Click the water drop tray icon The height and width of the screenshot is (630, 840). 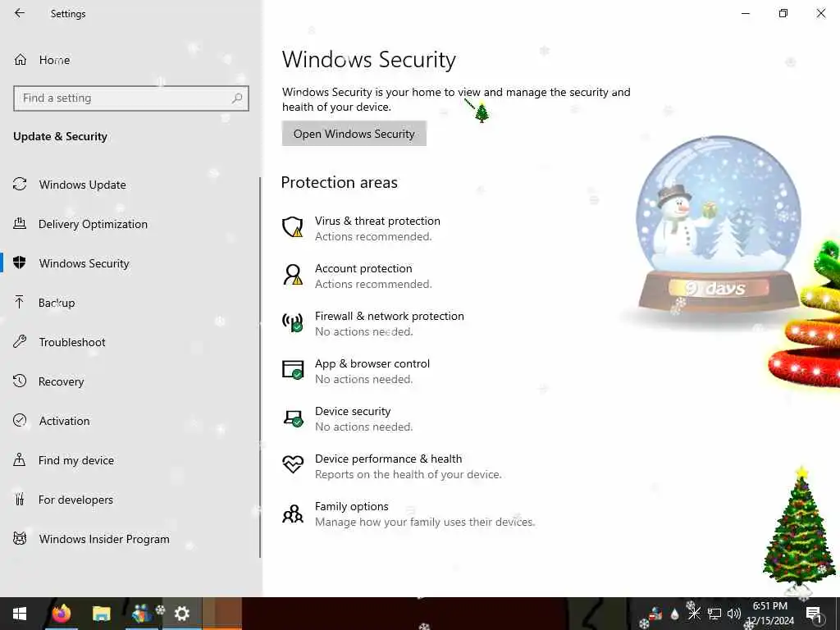pyautogui.click(x=675, y=614)
